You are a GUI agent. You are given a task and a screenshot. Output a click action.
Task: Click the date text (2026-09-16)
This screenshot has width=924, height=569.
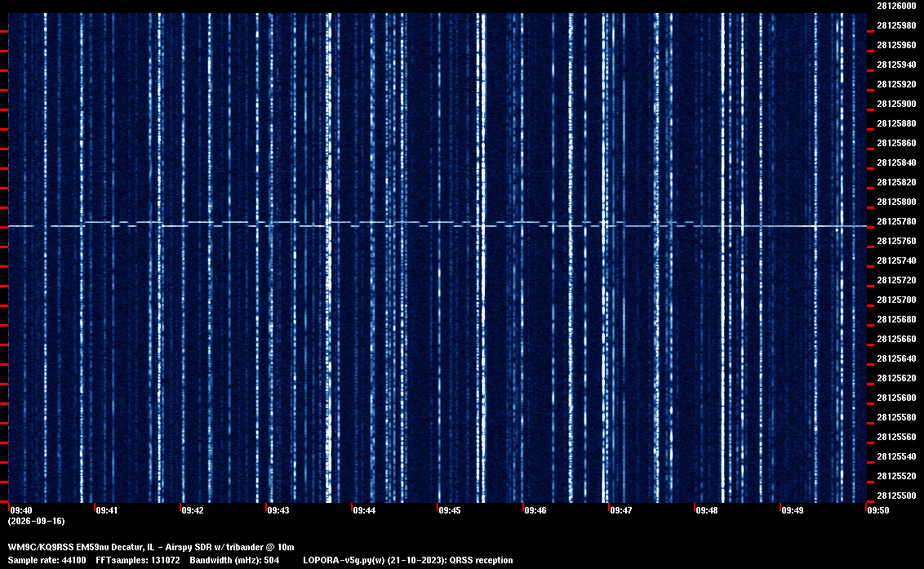click(37, 521)
